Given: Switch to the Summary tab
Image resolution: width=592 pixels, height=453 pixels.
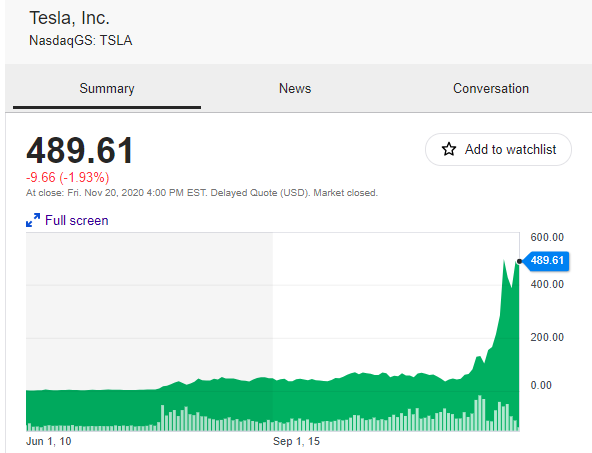Looking at the screenshot, I should pos(107,89).
